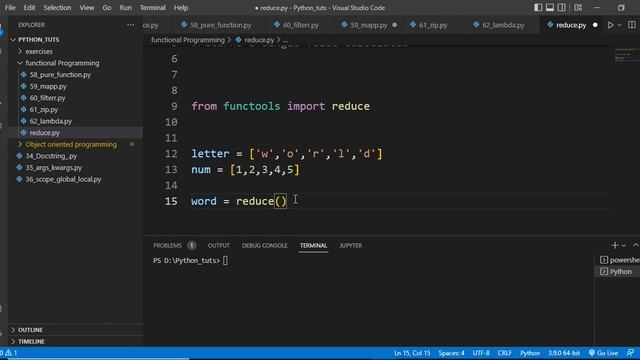Select language mode Python in status bar
Viewport: 640px width, 360px height.
click(x=530, y=353)
